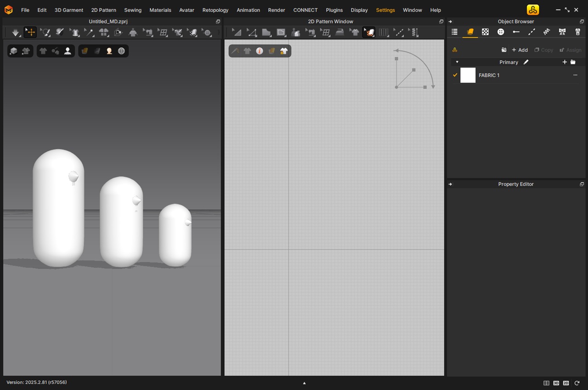This screenshot has height=390, width=588.
Task: Select the Select/Move tool in 3D toolbar
Action: pyautogui.click(x=30, y=32)
